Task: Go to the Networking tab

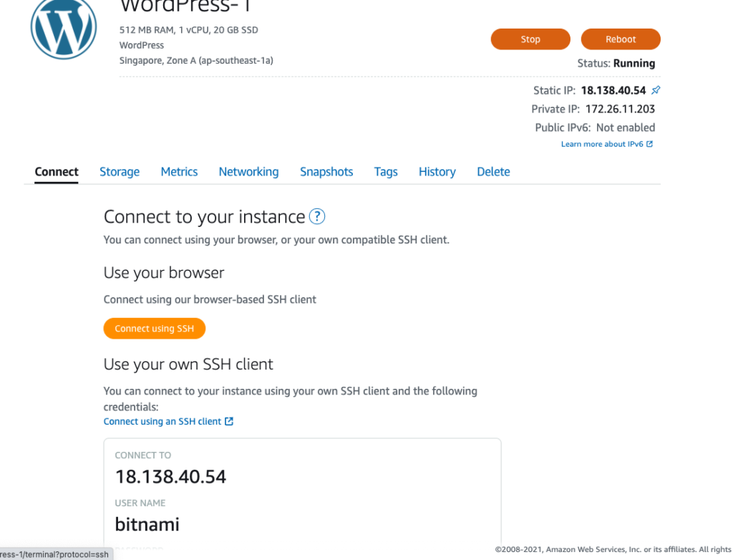Action: click(x=248, y=172)
